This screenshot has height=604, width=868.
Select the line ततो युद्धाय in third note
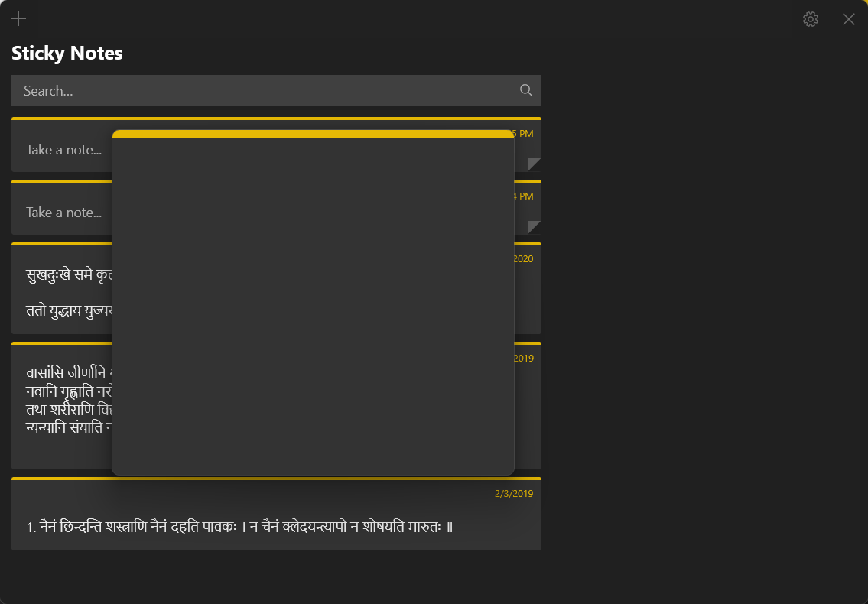pos(69,310)
